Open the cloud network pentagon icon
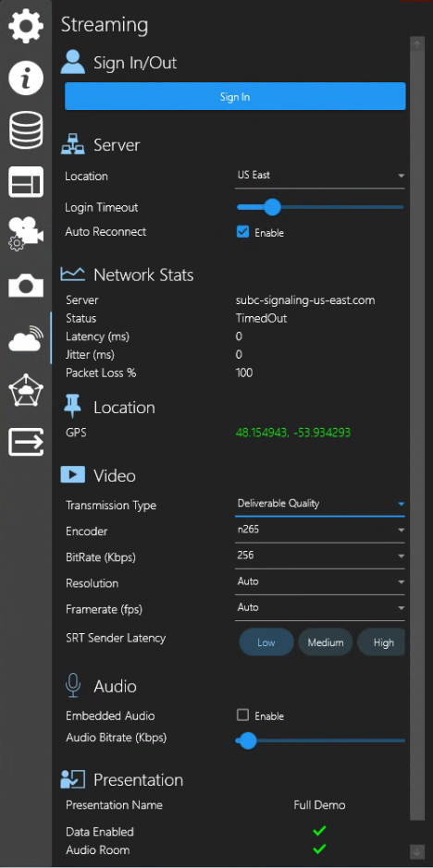This screenshot has width=433, height=868. (x=26, y=390)
